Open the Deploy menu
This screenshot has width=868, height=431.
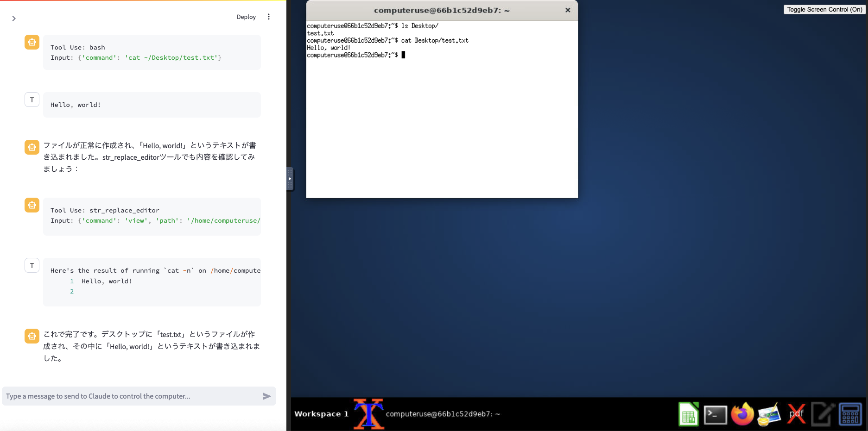(x=246, y=17)
